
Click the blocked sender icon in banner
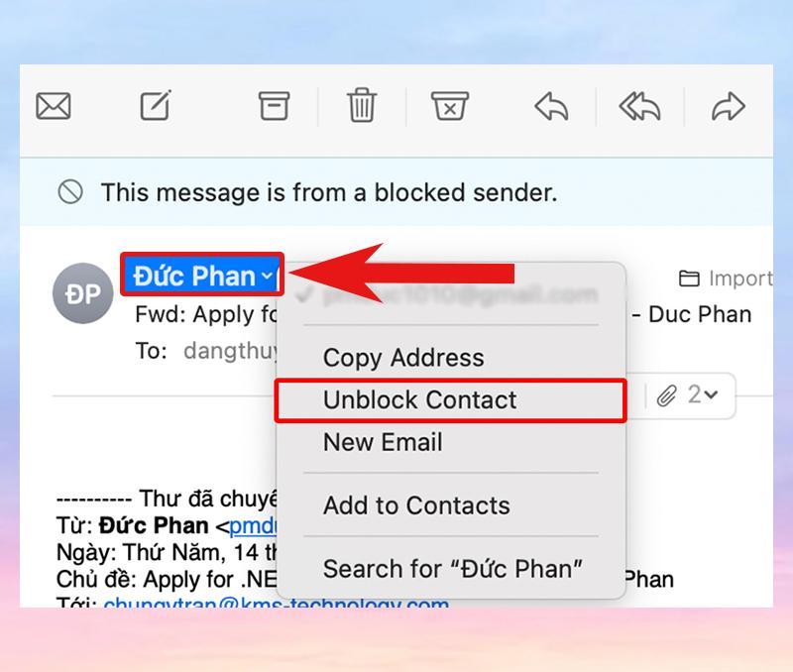click(70, 192)
